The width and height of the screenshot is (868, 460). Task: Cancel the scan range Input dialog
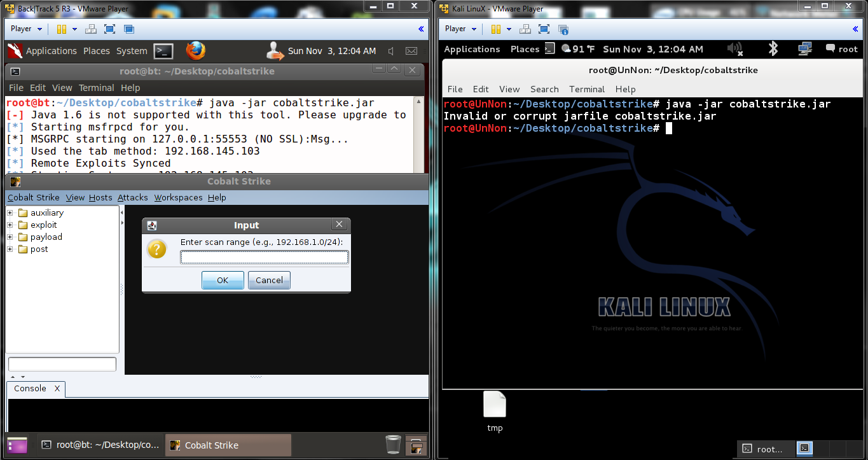point(270,280)
